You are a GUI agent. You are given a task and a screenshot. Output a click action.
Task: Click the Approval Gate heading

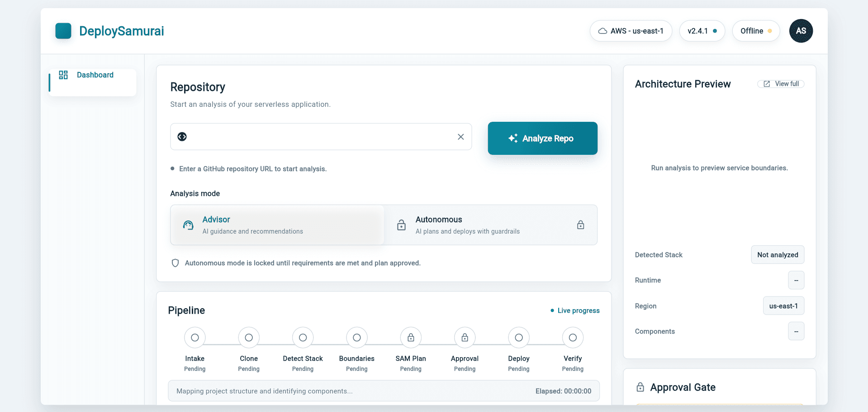pos(683,387)
